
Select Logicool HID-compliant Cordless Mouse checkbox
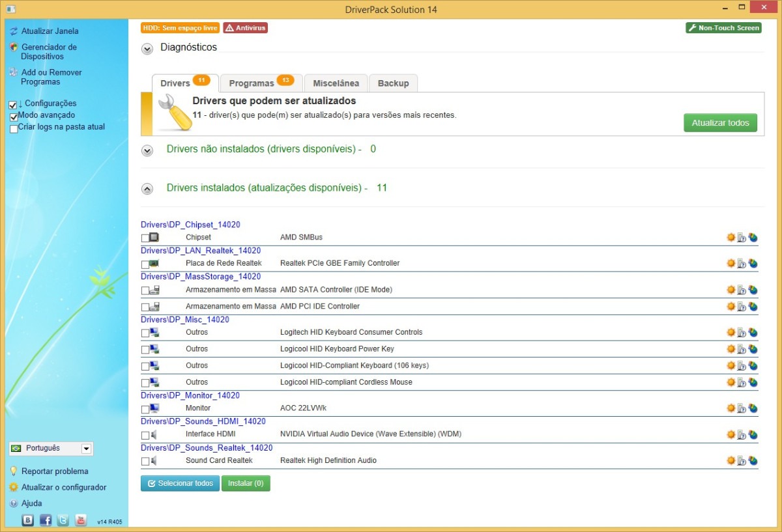tap(145, 384)
